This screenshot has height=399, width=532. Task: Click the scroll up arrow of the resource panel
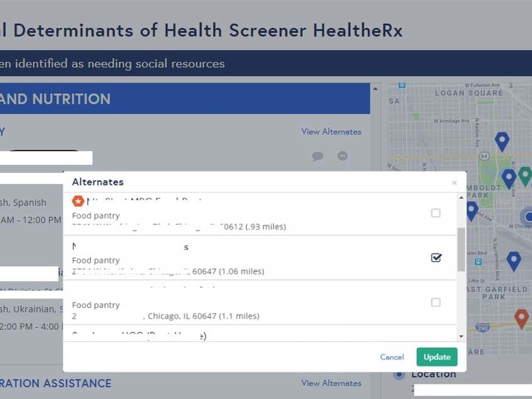pos(375,89)
